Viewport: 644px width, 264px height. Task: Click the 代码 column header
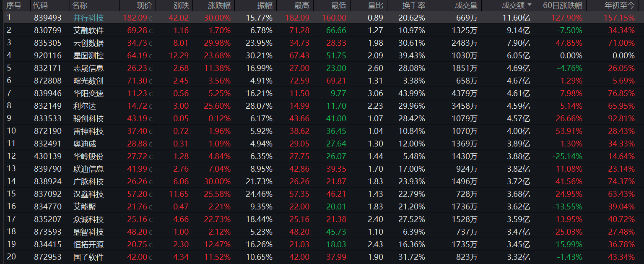pos(41,5)
